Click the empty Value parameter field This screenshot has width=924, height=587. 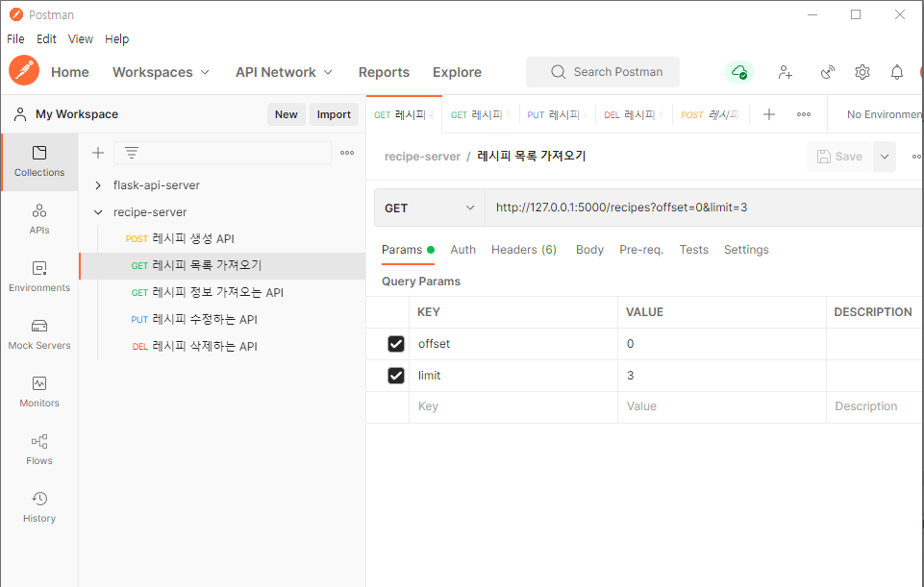coord(721,406)
